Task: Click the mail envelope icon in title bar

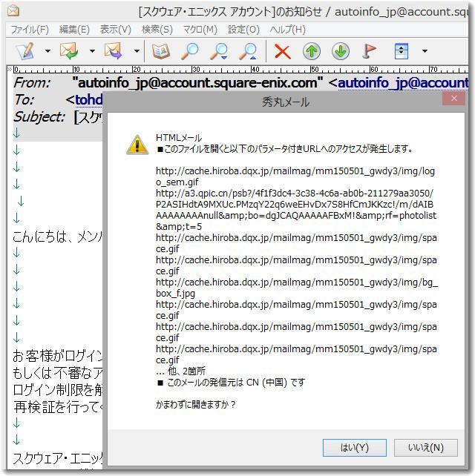Action: [x=13, y=11]
